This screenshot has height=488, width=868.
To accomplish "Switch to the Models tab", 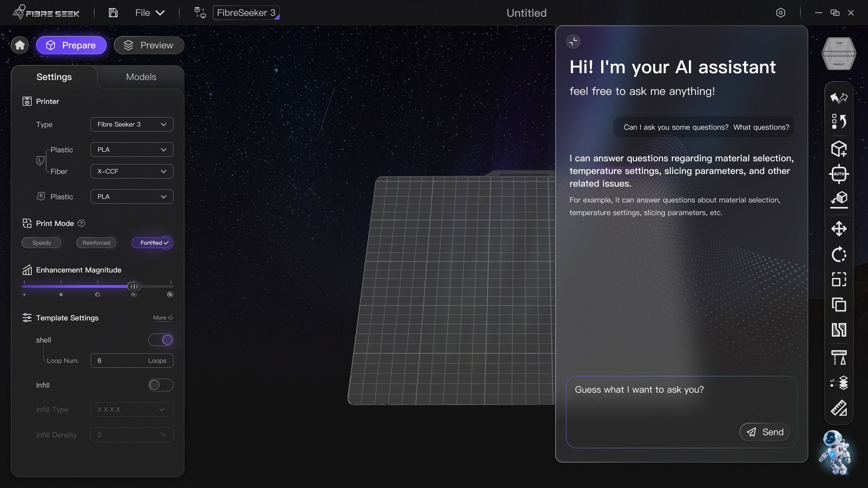I will coord(141,77).
